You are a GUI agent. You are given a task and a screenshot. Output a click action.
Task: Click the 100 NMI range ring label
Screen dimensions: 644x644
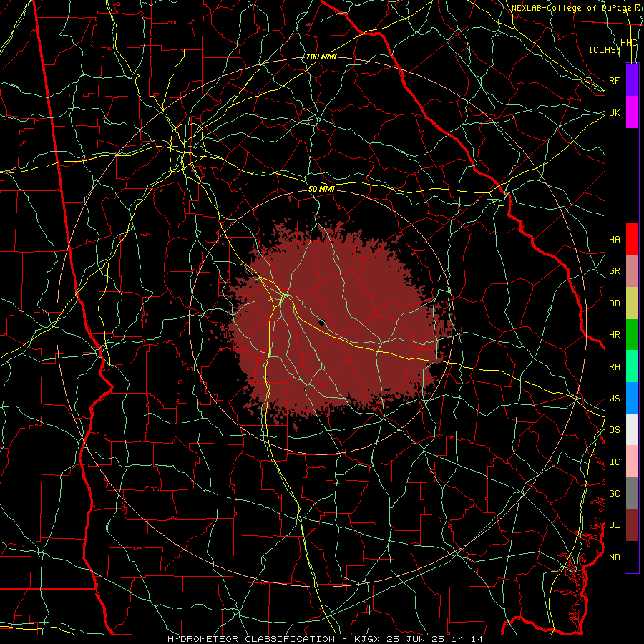pyautogui.click(x=321, y=57)
